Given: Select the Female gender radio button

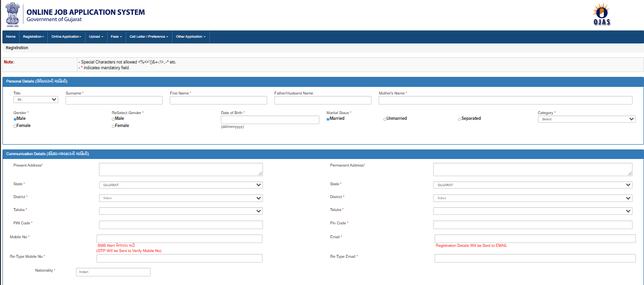Looking at the screenshot, I should click(x=15, y=126).
